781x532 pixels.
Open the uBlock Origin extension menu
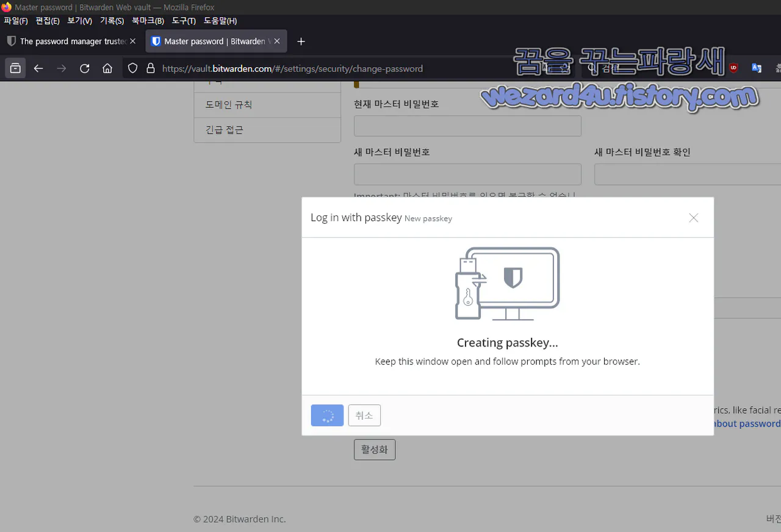pyautogui.click(x=734, y=68)
